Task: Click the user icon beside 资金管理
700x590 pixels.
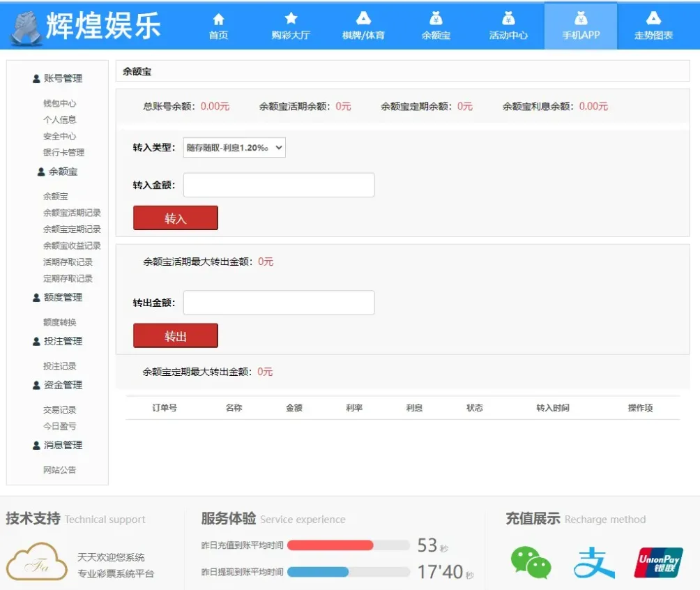Action: 37,386
